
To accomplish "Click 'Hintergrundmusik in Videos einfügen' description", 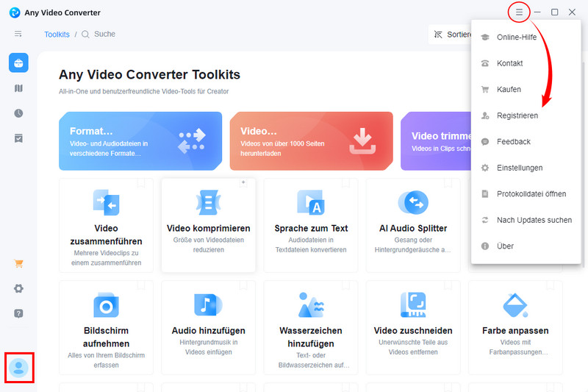I will tap(209, 347).
